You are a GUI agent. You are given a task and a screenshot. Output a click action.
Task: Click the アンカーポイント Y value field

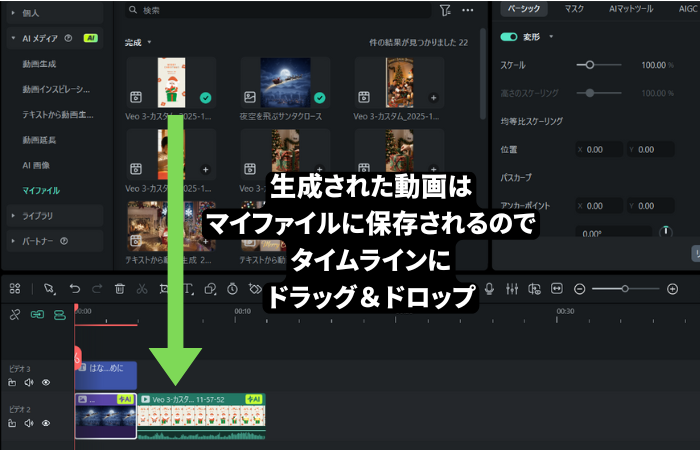click(x=651, y=206)
